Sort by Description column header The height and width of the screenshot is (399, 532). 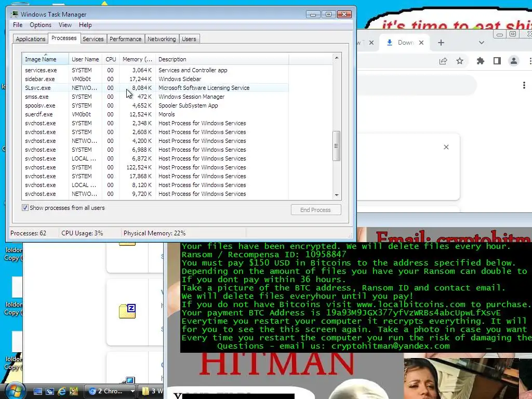coord(222,59)
